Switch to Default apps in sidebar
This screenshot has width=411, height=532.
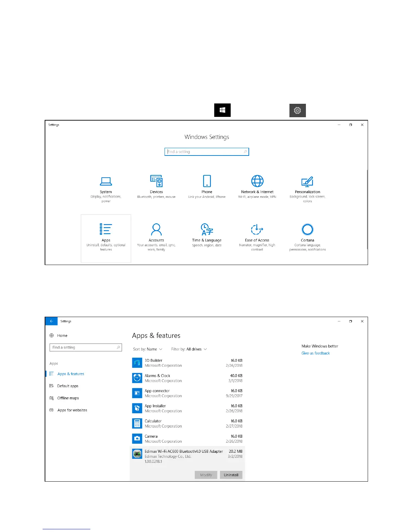coord(64,386)
